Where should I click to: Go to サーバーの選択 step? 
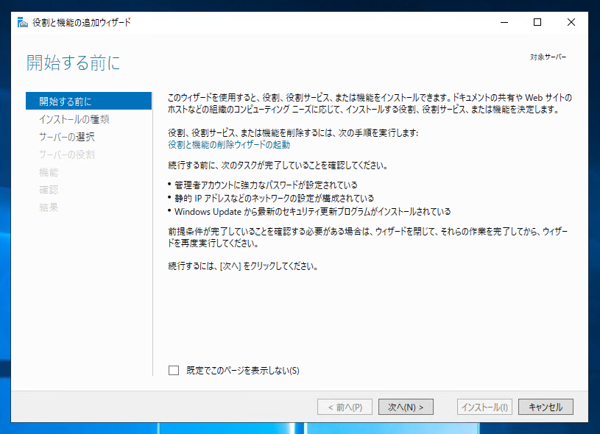(67, 137)
